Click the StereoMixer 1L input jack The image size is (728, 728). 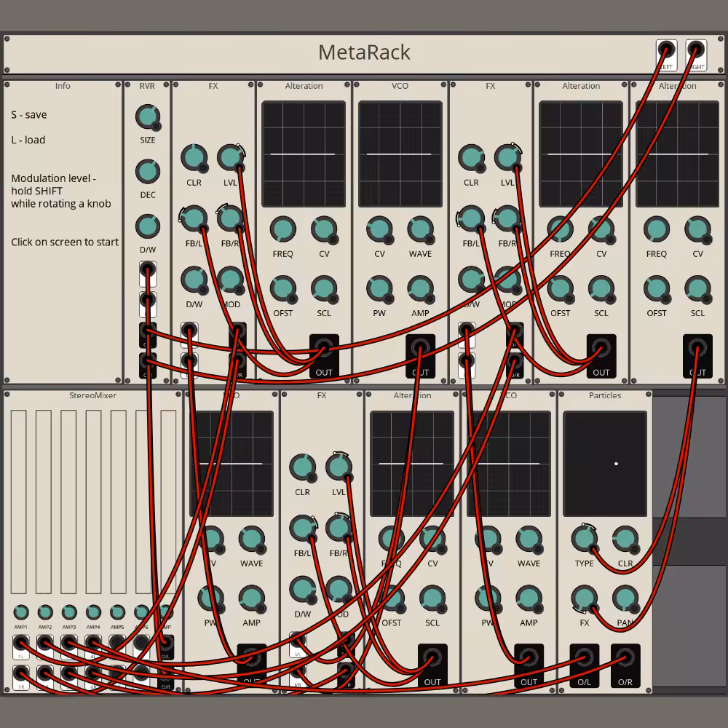point(21,643)
